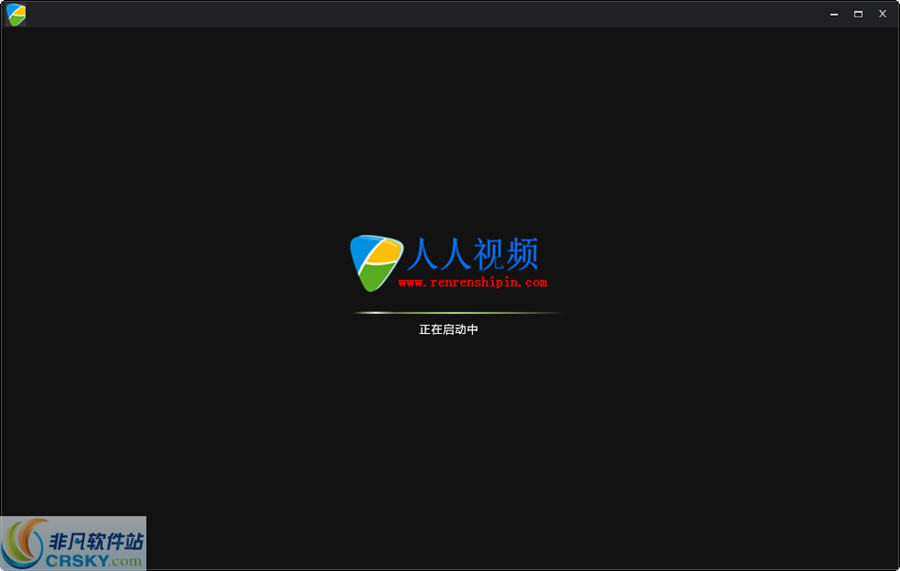900x571 pixels.
Task: Click the blue 人人视频 title text
Action: pos(472,255)
